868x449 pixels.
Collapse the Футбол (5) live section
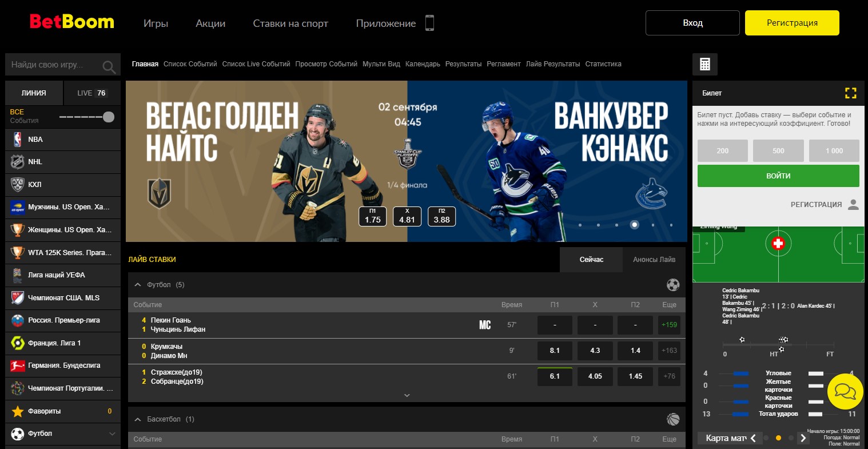coord(138,285)
